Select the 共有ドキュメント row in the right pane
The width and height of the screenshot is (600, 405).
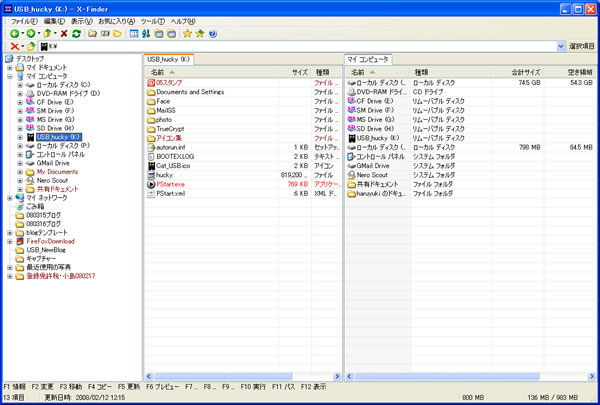click(x=471, y=184)
